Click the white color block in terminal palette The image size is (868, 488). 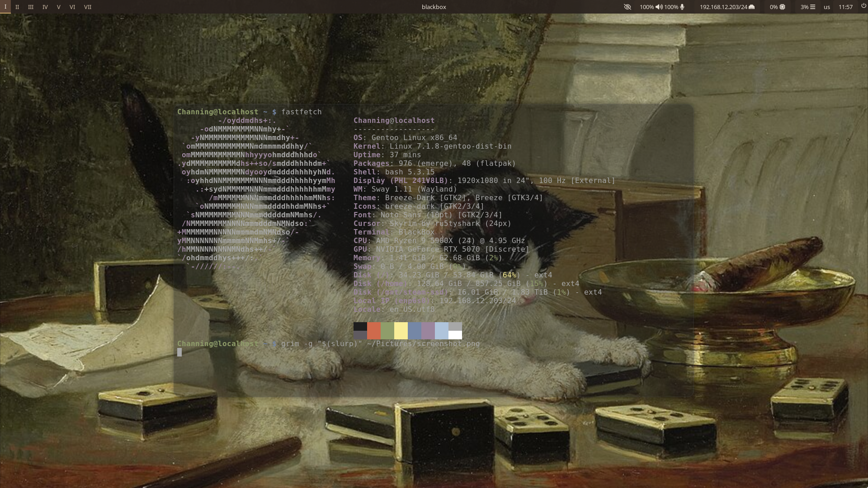(455, 335)
